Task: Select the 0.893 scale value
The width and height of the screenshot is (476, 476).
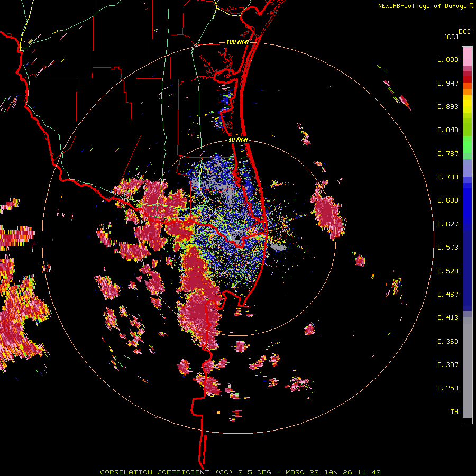Action: click(448, 106)
